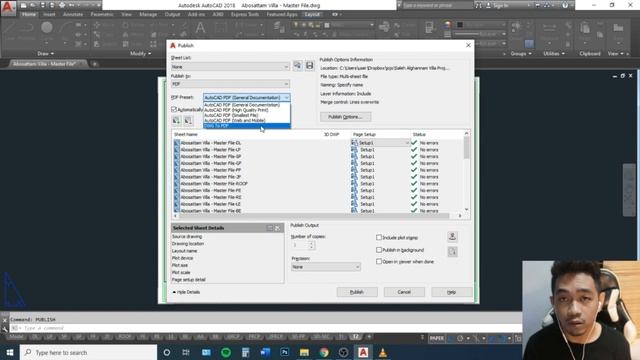Open Photoshop from the taskbar
Viewport: 640px width, 360px height.
(x=284, y=352)
